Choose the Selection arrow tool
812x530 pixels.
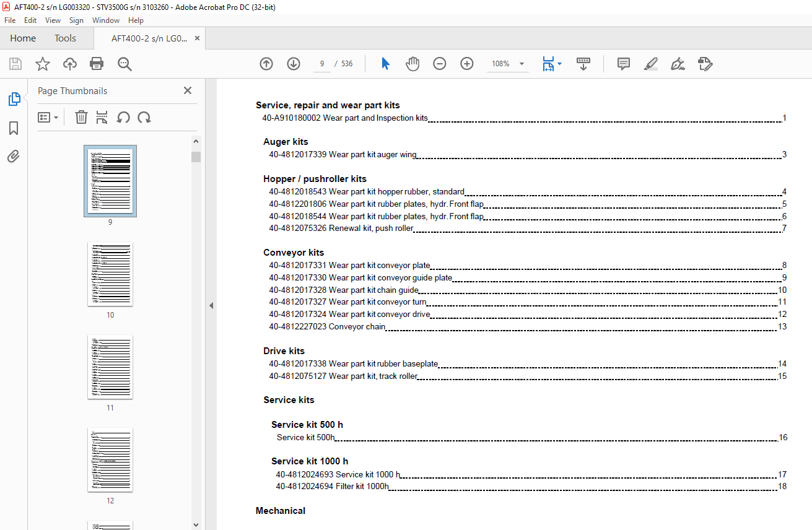385,64
